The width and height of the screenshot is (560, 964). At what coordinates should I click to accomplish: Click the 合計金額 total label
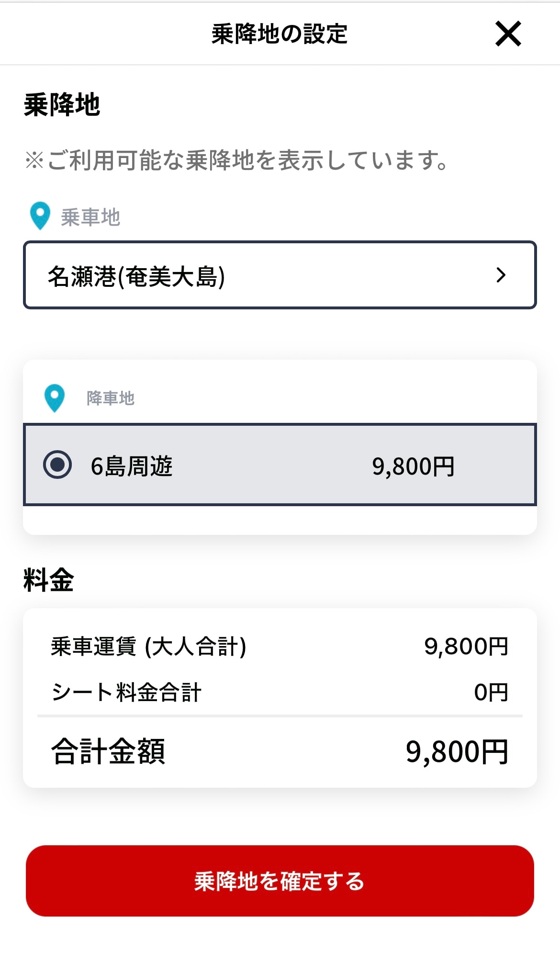(x=108, y=751)
